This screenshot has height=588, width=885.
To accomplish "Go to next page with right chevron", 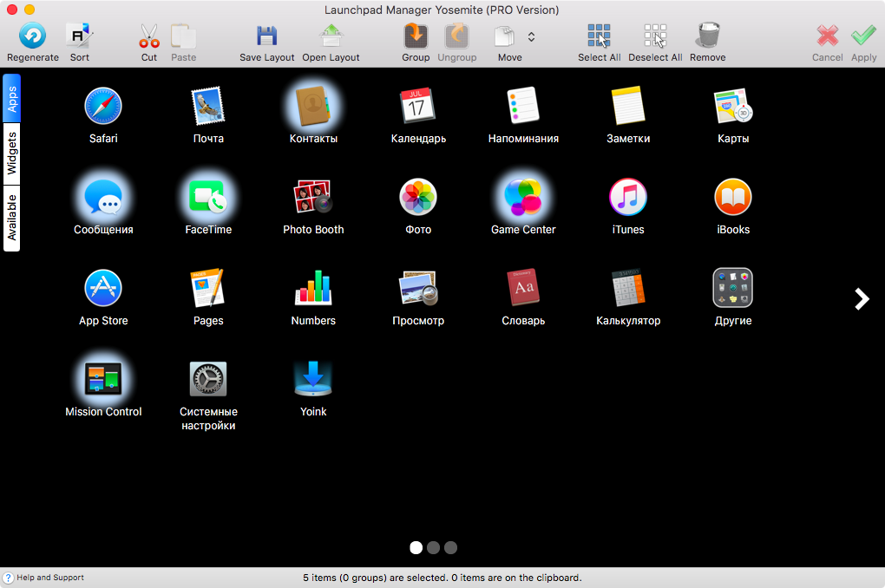I will pos(862,298).
